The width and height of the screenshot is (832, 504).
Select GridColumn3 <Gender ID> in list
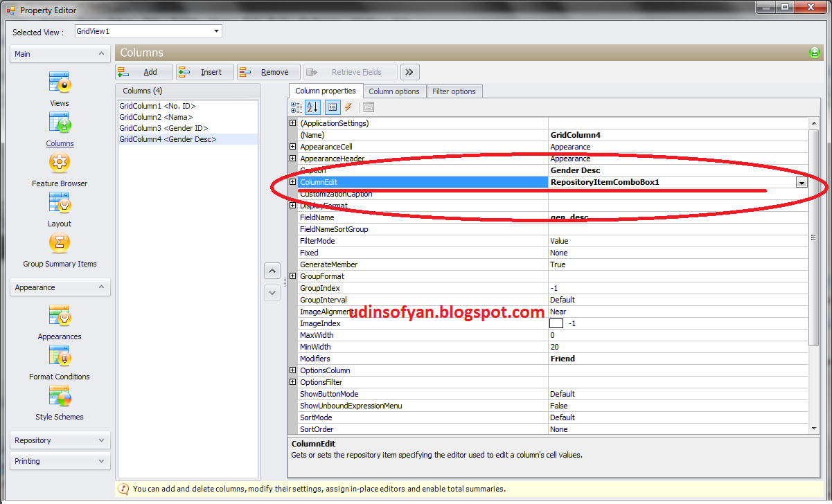[188, 128]
